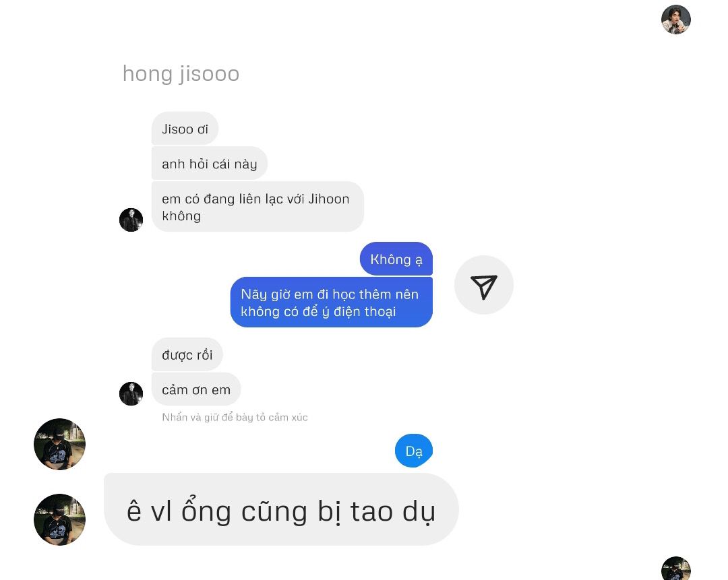Image resolution: width=728 pixels, height=580 pixels.
Task: Click sender avatar beside 'cảm ơn em' message
Action: tap(131, 393)
